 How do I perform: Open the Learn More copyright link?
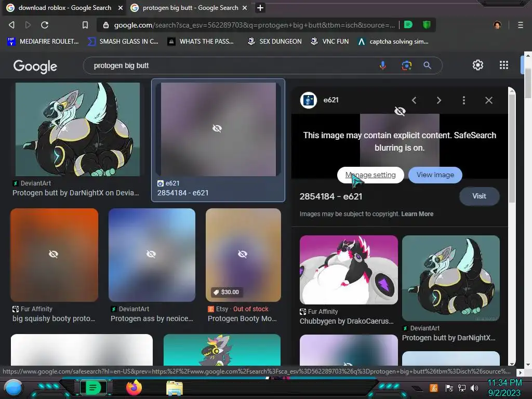coord(417,214)
